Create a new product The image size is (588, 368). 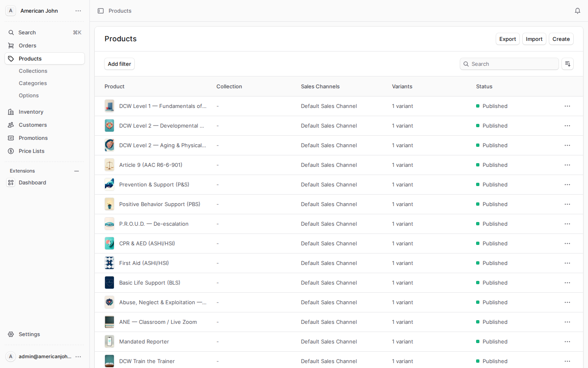(x=561, y=39)
